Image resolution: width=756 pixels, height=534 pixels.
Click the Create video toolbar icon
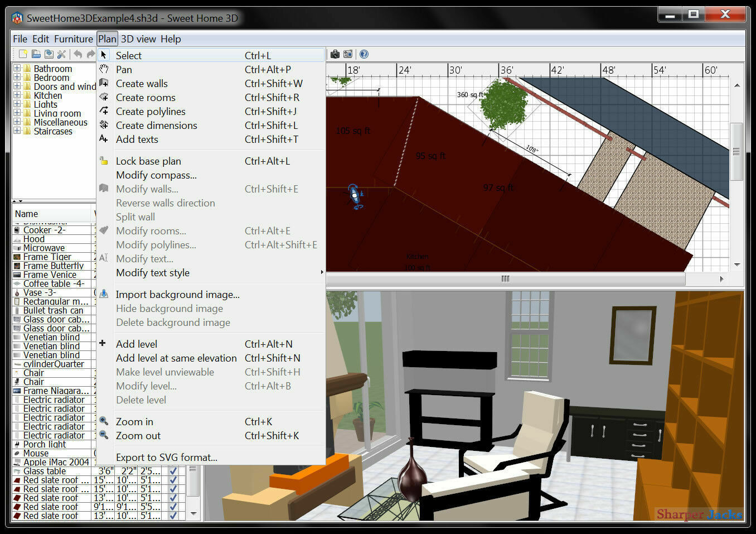pyautogui.click(x=348, y=54)
